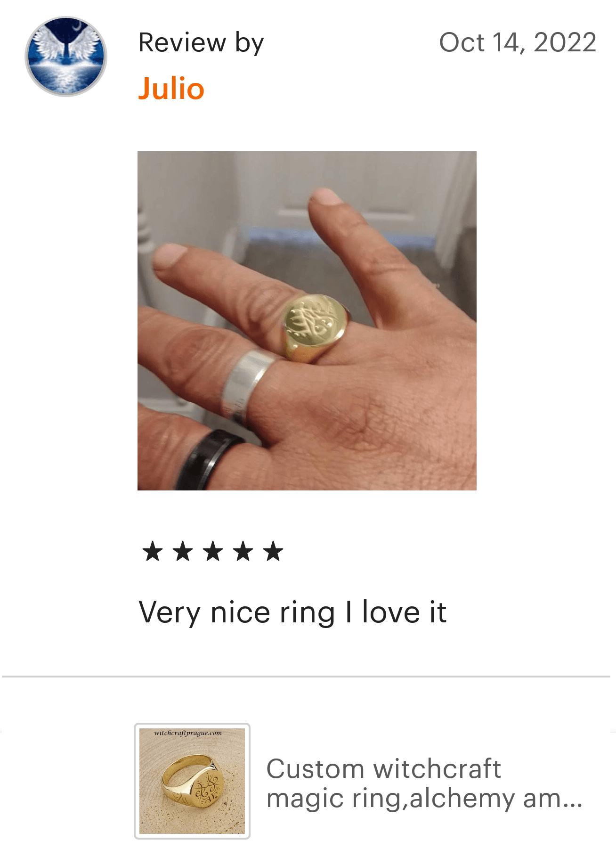Select the review text Very nice ring I love it

coord(292,612)
